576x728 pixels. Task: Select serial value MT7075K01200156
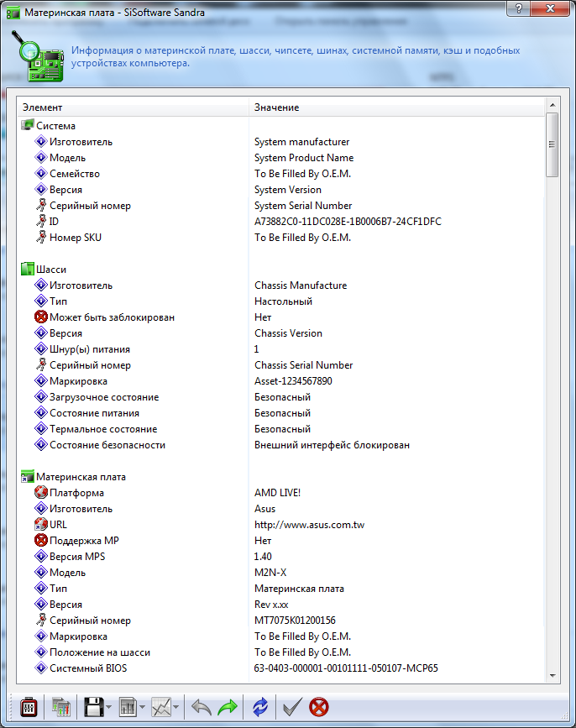click(295, 621)
